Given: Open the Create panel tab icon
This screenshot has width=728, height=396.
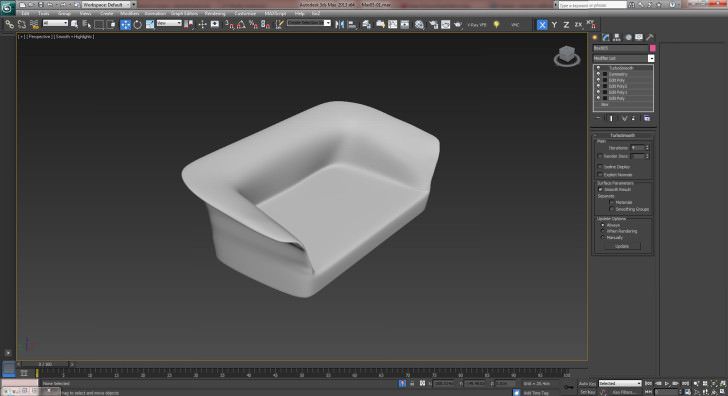Looking at the screenshot, I should click(595, 37).
